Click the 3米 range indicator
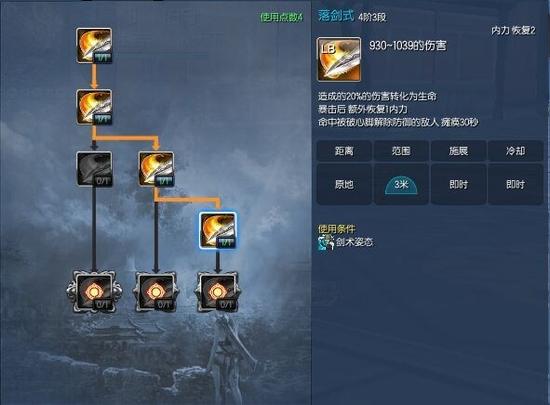 [401, 185]
